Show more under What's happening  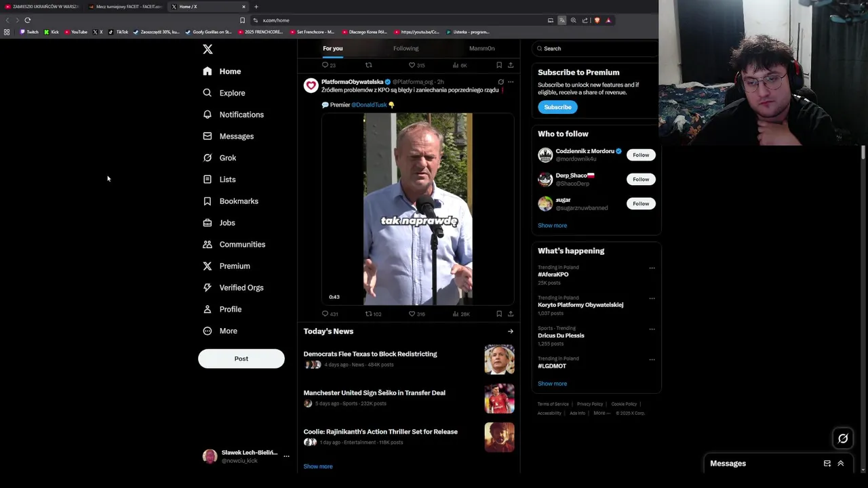pyautogui.click(x=552, y=384)
